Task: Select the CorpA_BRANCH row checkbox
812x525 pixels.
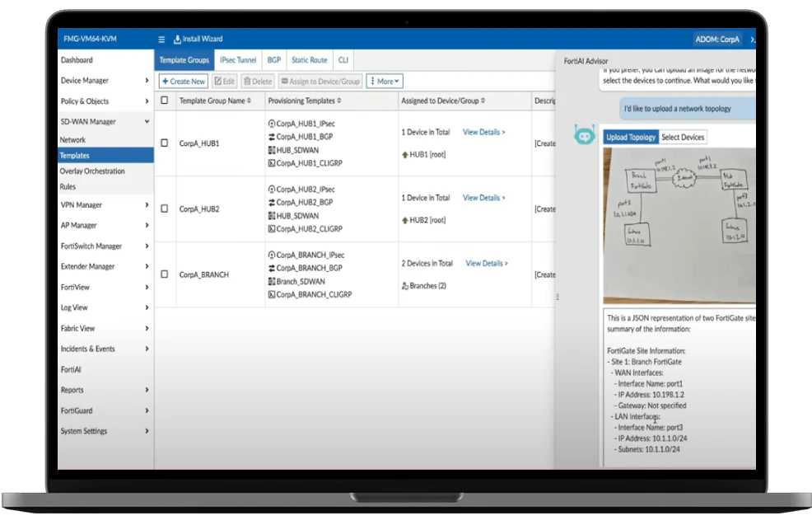Action: click(x=165, y=274)
